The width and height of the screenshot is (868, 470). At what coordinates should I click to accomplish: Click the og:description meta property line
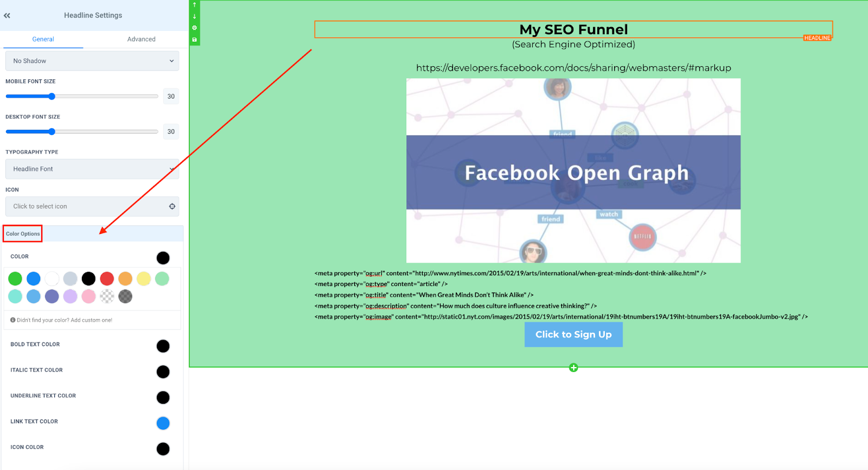click(456, 306)
